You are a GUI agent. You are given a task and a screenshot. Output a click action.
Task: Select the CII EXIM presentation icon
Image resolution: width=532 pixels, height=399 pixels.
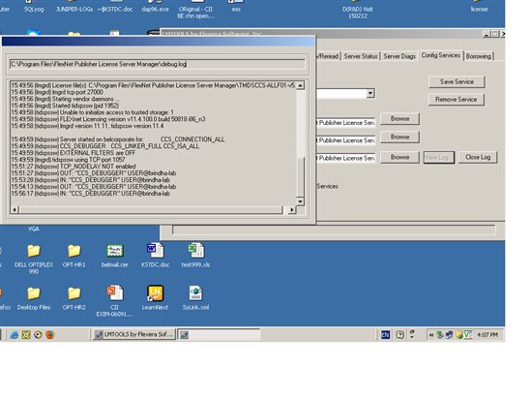(x=115, y=300)
